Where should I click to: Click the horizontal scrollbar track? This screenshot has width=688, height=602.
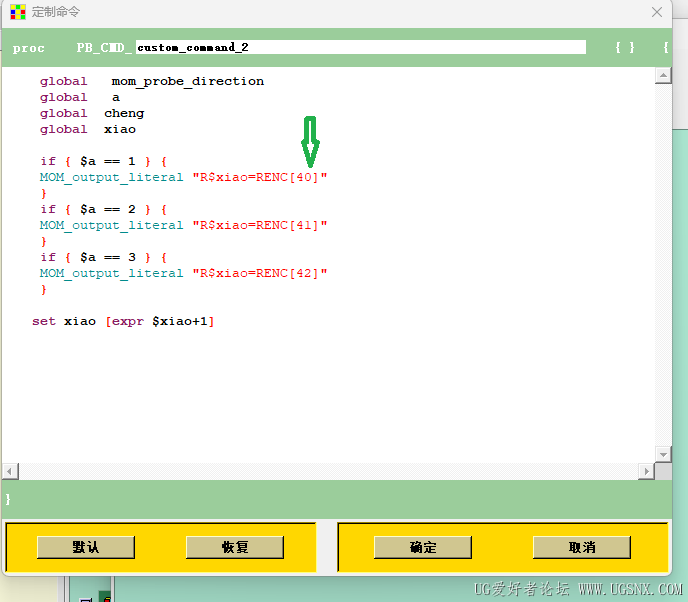pos(328,472)
